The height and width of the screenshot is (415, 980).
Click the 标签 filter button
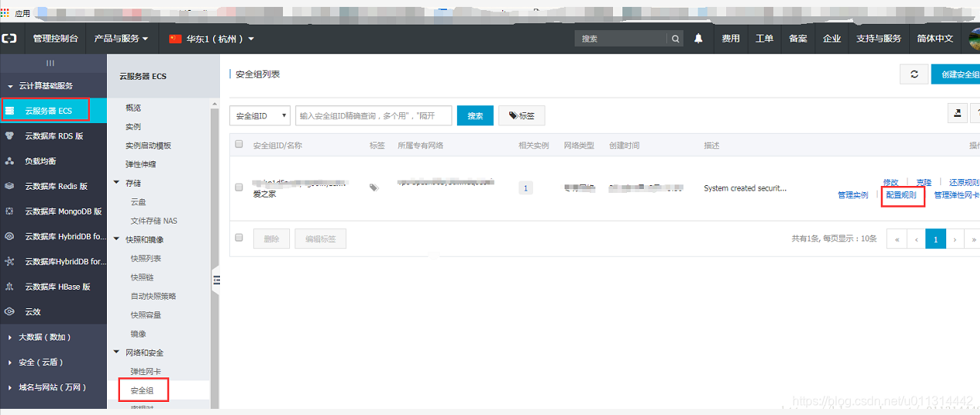tap(522, 115)
